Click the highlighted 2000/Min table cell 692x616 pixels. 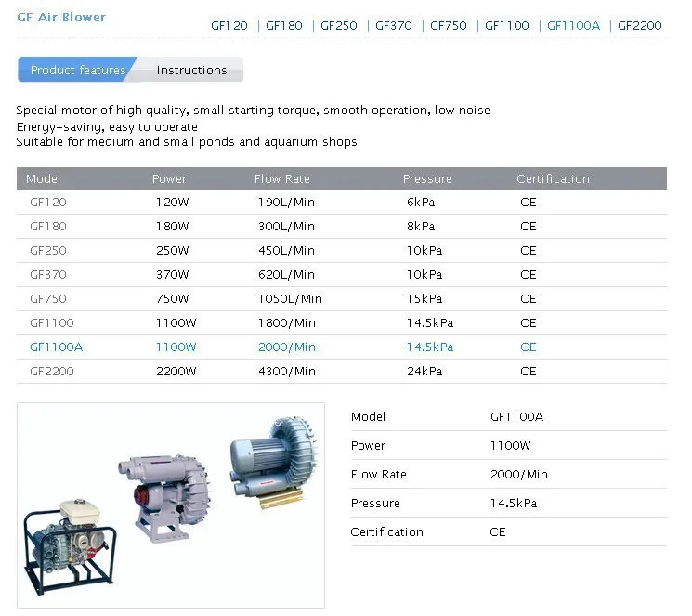pos(287,347)
